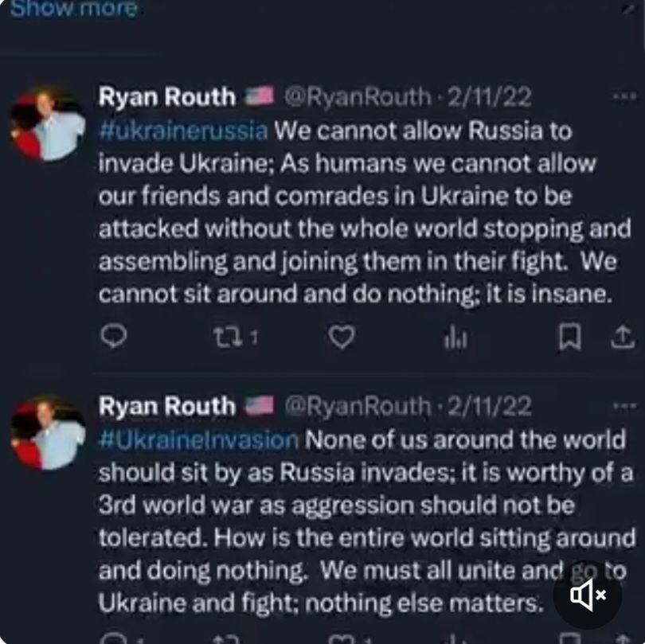Reply to the #ukrainerussia tweet
Image resolution: width=645 pixels, height=644 pixels.
114,338
